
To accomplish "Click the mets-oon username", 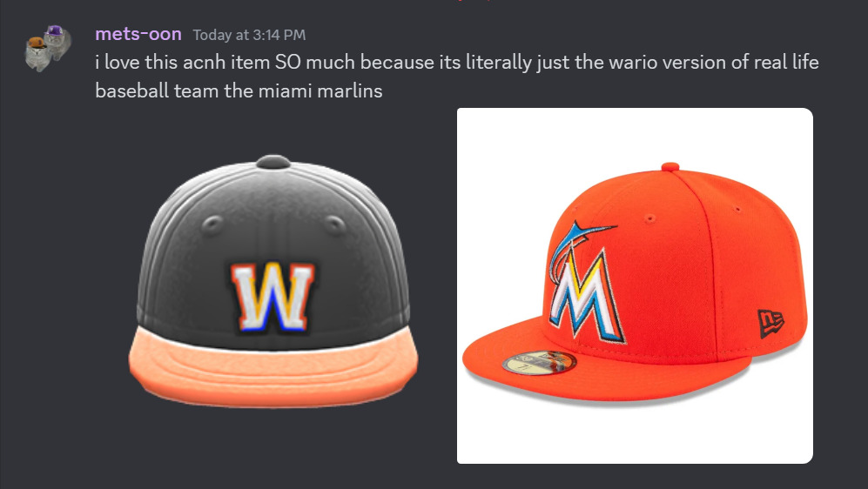I will pos(138,34).
